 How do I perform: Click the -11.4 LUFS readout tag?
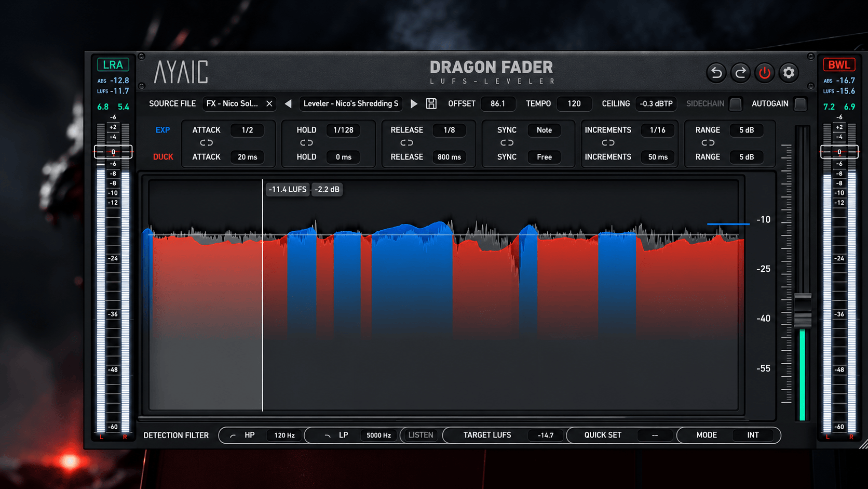288,190
